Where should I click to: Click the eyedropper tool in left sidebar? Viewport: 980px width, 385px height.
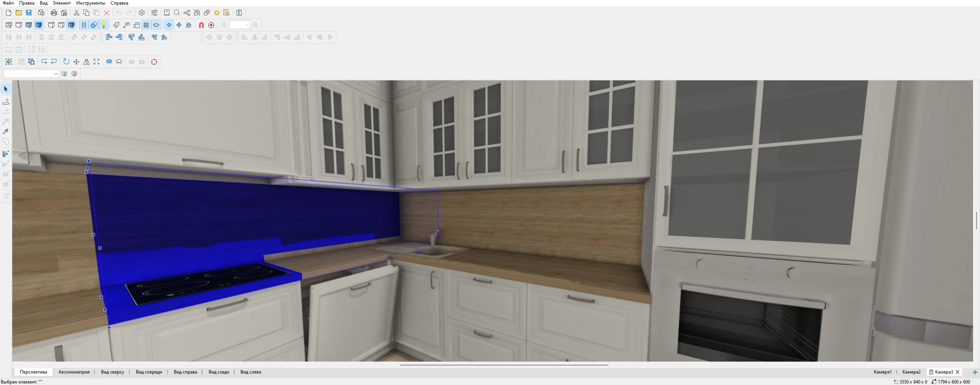(6, 131)
